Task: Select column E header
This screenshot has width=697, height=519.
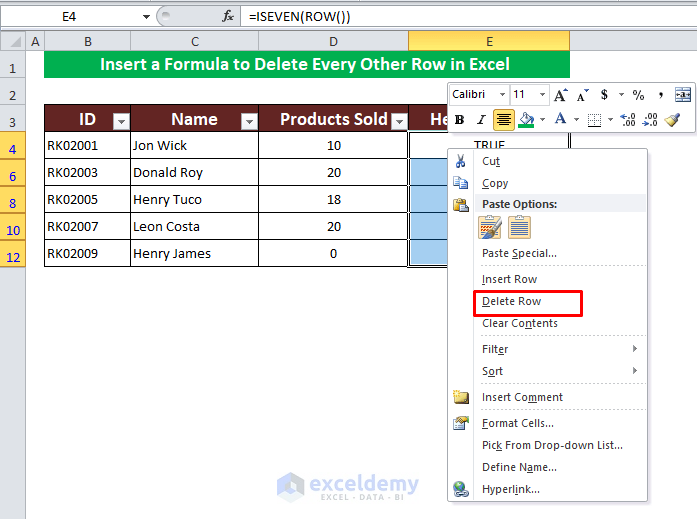Action: tap(489, 42)
